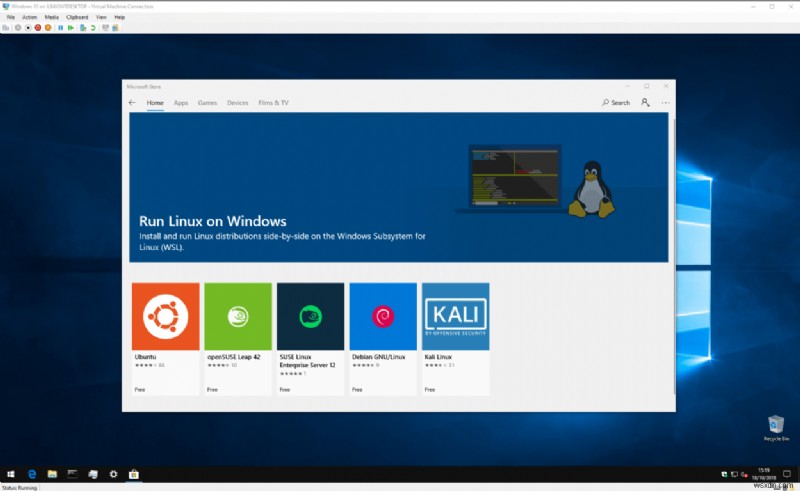Open the View menu
Image resolution: width=800 pixels, height=491 pixels.
tap(101, 17)
